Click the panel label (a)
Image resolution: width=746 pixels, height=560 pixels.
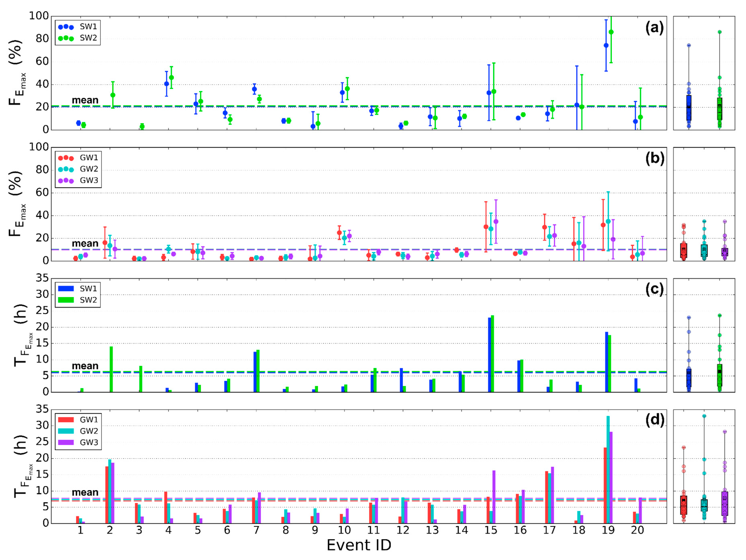(x=654, y=28)
